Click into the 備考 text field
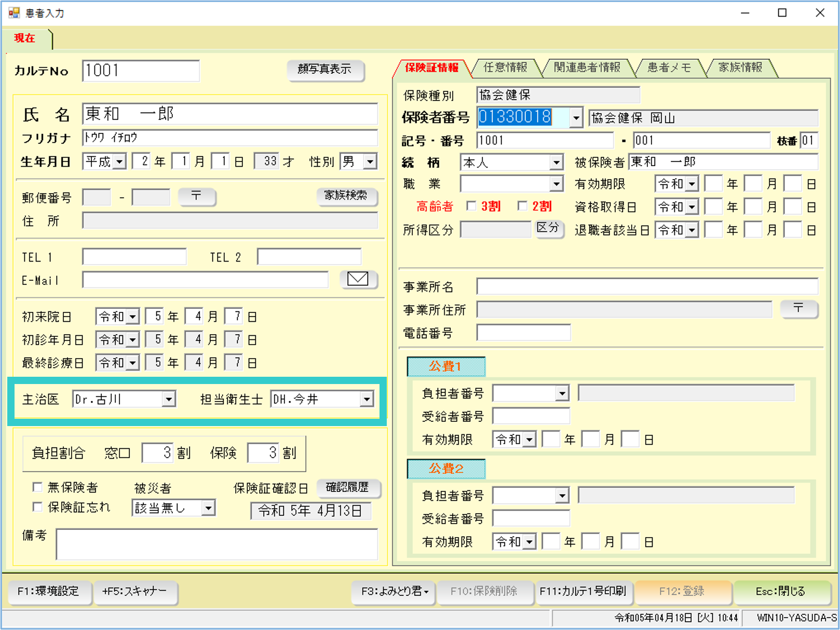The height and width of the screenshot is (630, 840). pos(216,544)
